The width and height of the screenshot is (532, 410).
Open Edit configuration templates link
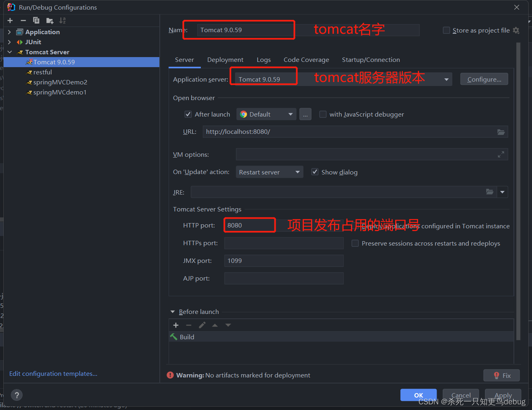(x=53, y=374)
